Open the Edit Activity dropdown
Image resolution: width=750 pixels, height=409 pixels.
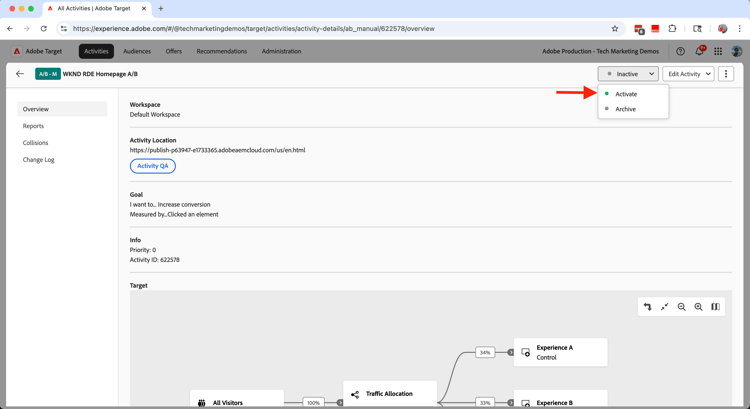(x=688, y=74)
